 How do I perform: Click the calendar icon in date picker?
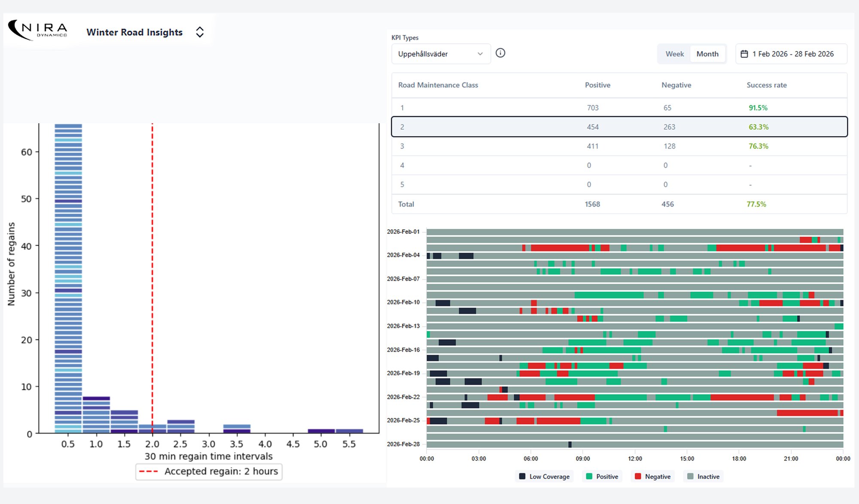pos(744,54)
